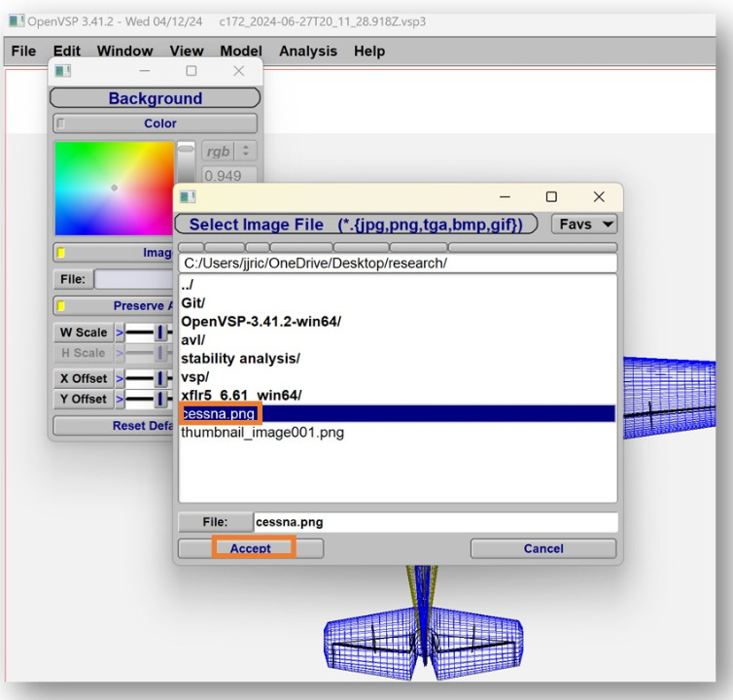This screenshot has width=733, height=700.
Task: Toggle the Color background option
Action: click(60, 124)
